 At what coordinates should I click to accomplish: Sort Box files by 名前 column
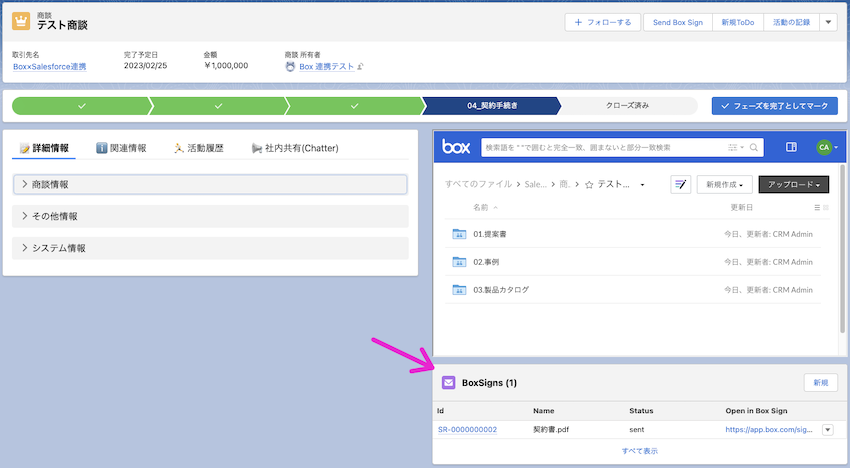point(485,207)
